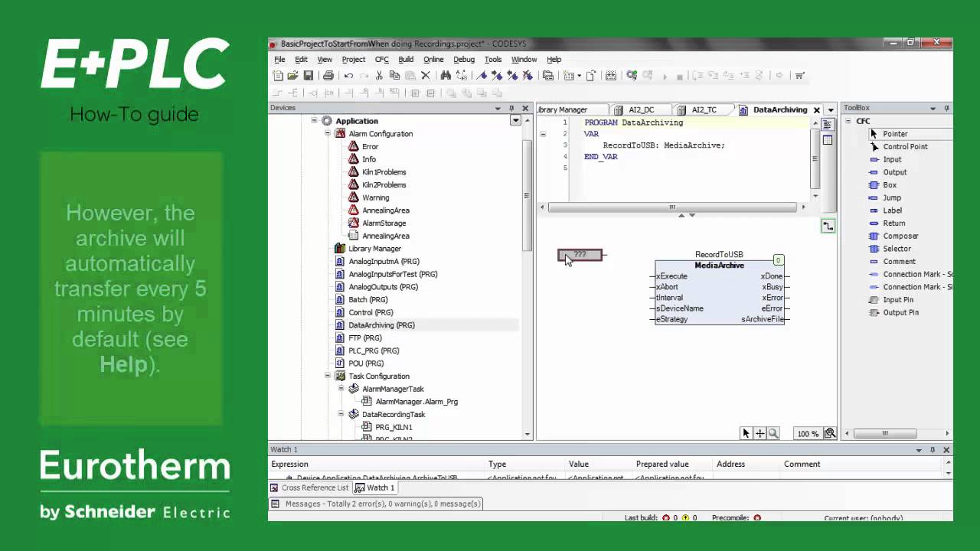This screenshot has height=551, width=980.
Task: Click the Login gear toolbar icon
Action: [x=632, y=76]
